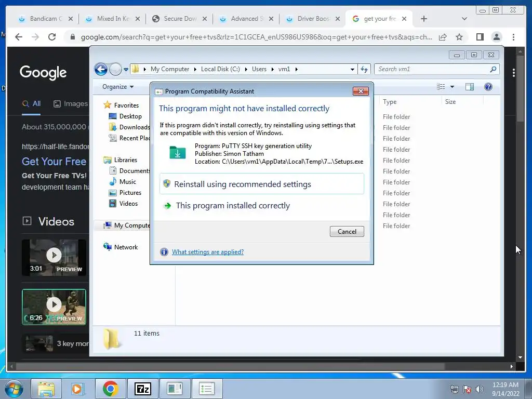Switch to the Secure Download tab

pyautogui.click(x=180, y=19)
